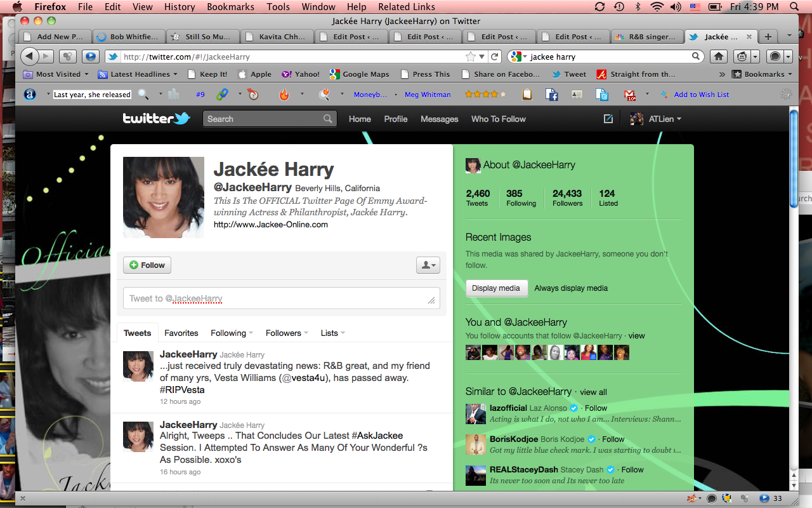Open the Jackee-Online.com website link
Screen dimensions: 812x508
coord(271,224)
